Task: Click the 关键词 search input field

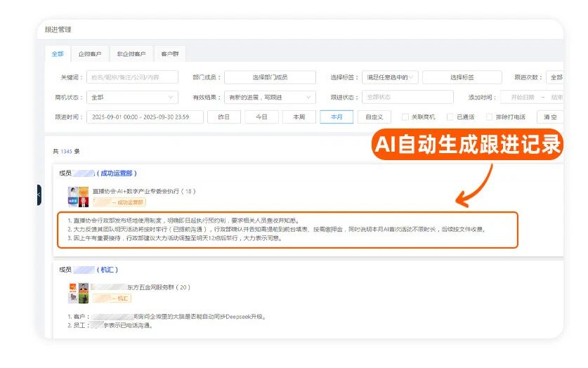Action: pos(132,77)
